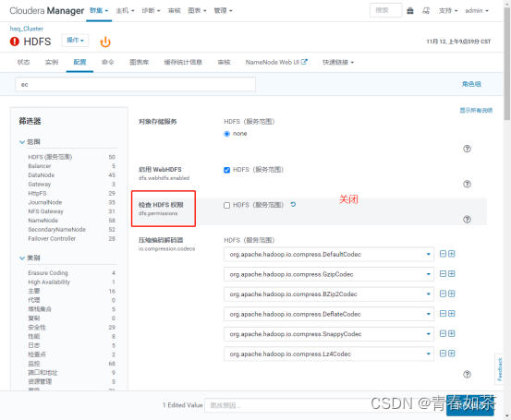
Task: Open the 操作 actions dropdown
Action: pos(75,41)
